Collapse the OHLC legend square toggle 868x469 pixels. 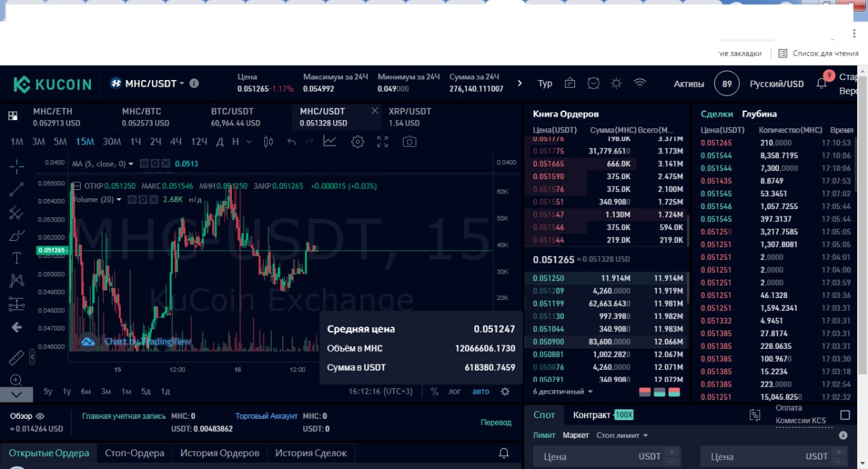tap(76, 186)
